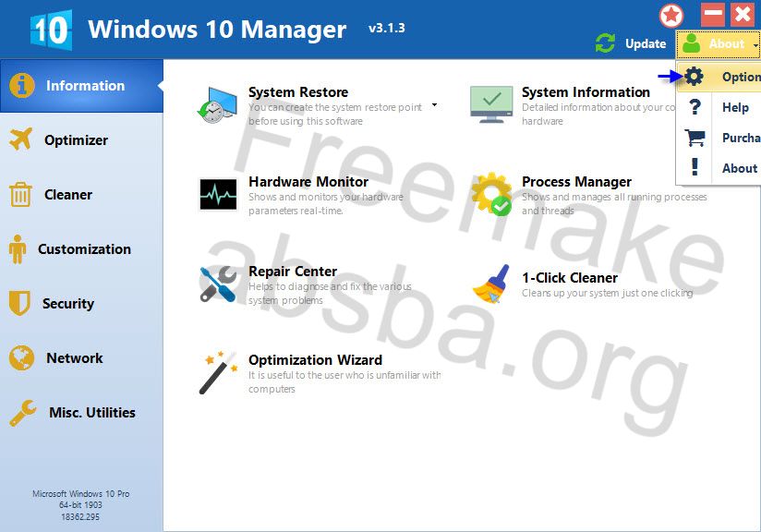Open the System Restore clock-monitor icon
The height and width of the screenshot is (532, 761).
217,105
